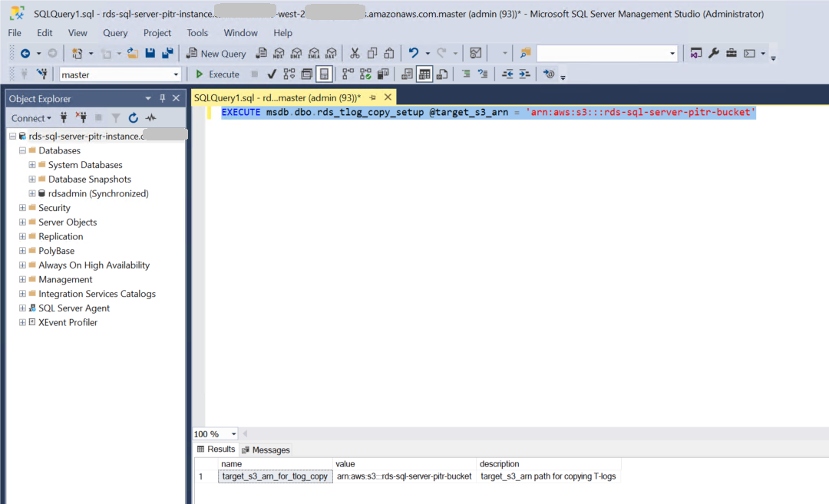Expand the SQL Server Agent node
829x504 pixels.
[x=21, y=308]
